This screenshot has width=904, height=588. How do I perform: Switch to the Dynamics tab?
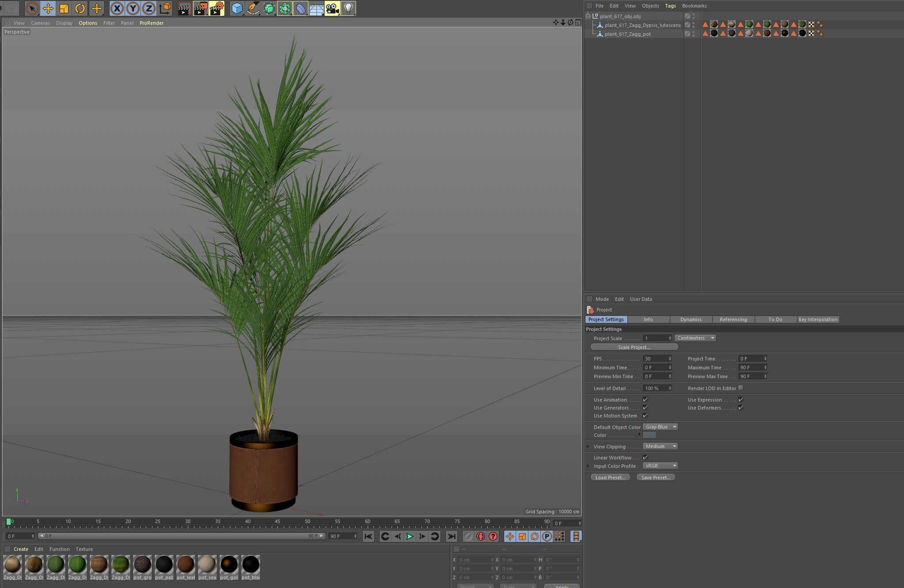pos(691,319)
